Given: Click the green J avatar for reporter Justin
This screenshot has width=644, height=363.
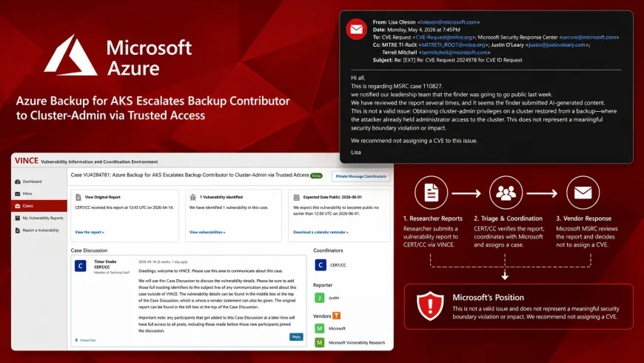Looking at the screenshot, I should (320, 298).
